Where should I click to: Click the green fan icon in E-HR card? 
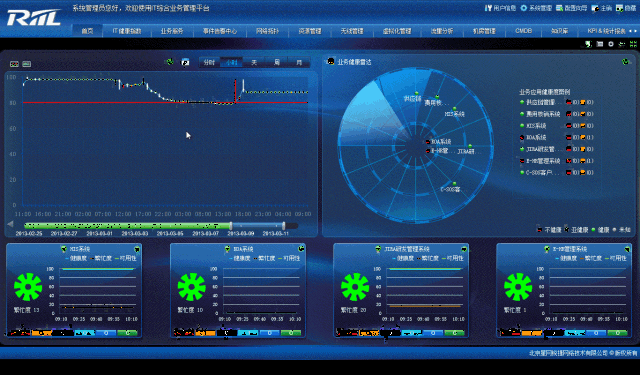point(518,287)
